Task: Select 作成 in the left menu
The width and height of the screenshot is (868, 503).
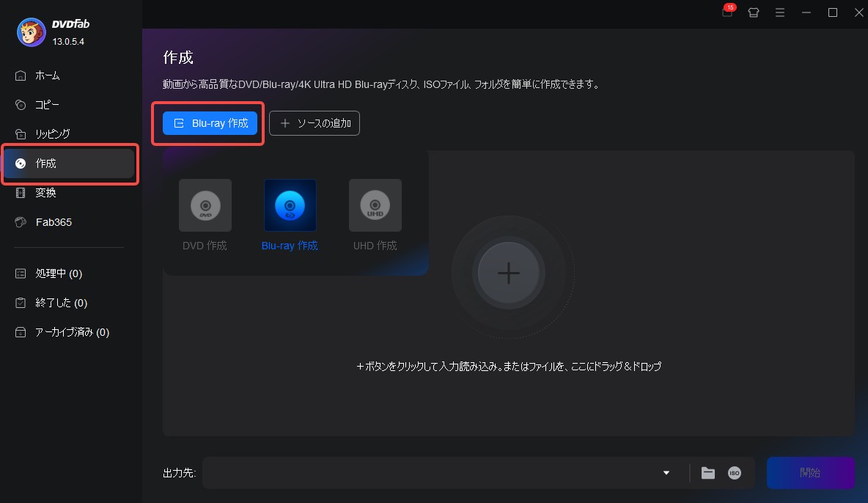Action: 45,164
